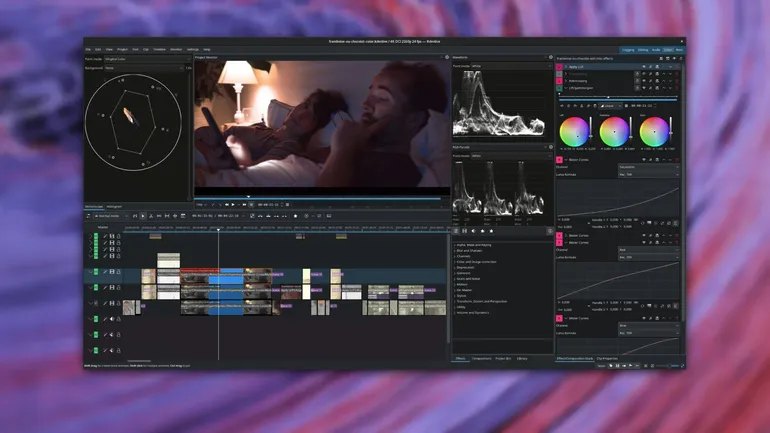Open the Timeline menu
Image resolution: width=770 pixels, height=433 pixels.
point(159,50)
